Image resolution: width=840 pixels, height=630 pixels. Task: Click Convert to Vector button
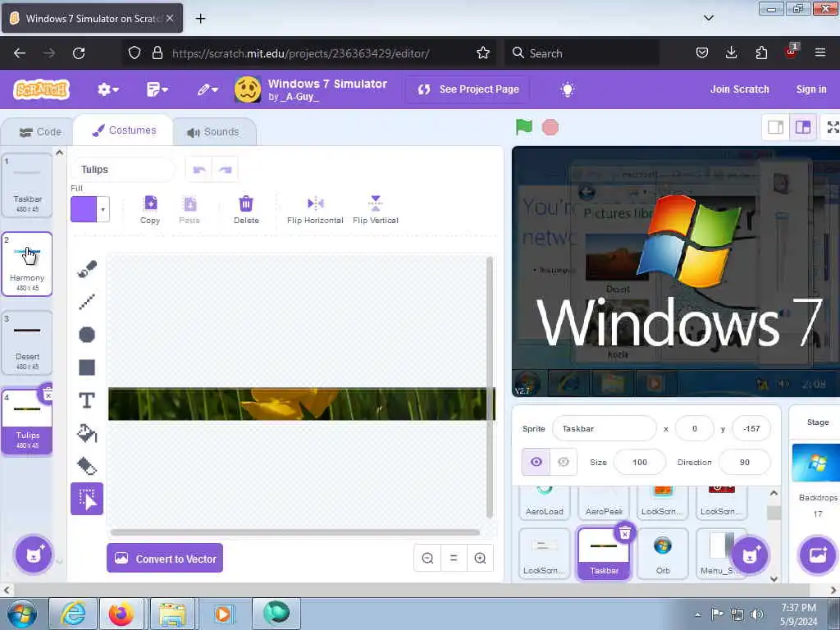tap(164, 558)
